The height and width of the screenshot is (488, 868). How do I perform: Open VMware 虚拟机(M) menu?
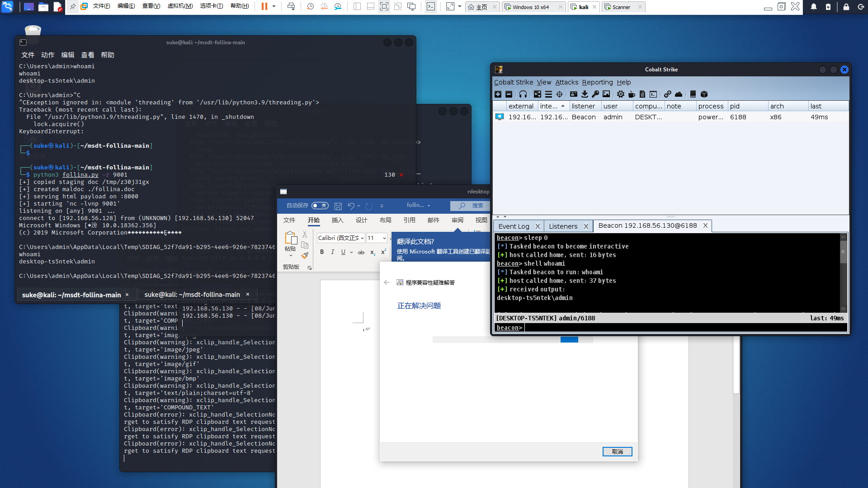(x=180, y=6)
